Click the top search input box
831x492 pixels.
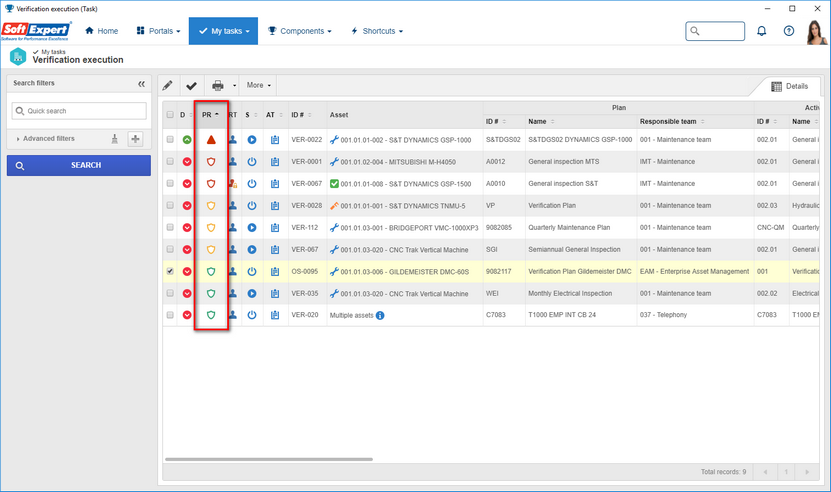pos(715,31)
